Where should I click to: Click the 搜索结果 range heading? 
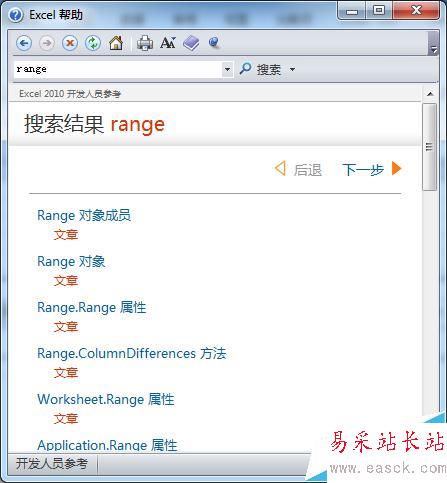[94, 124]
